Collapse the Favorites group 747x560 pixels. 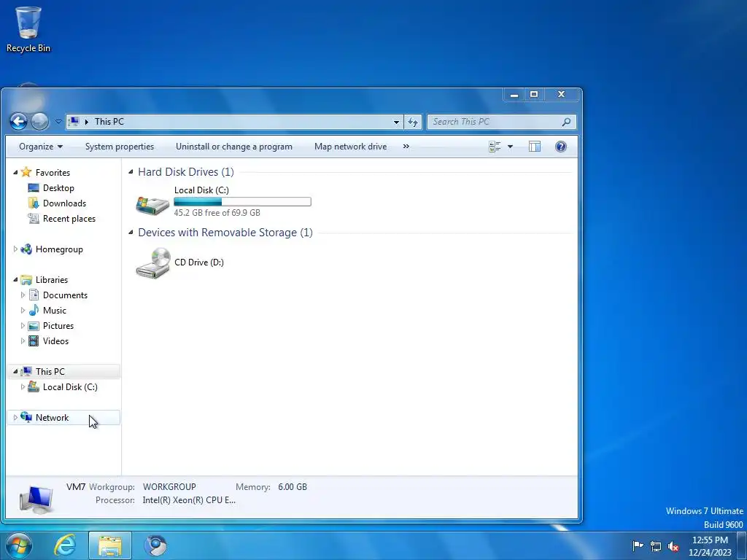[x=15, y=172]
